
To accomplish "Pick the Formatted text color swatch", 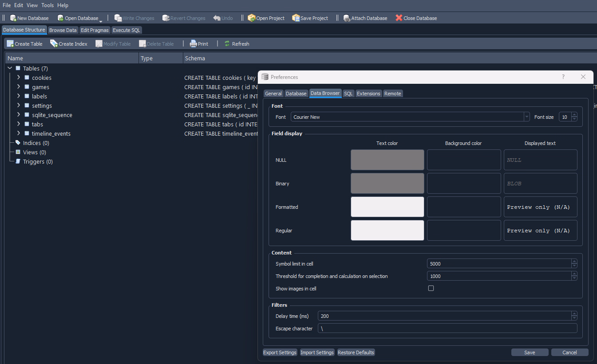I will coord(387,207).
